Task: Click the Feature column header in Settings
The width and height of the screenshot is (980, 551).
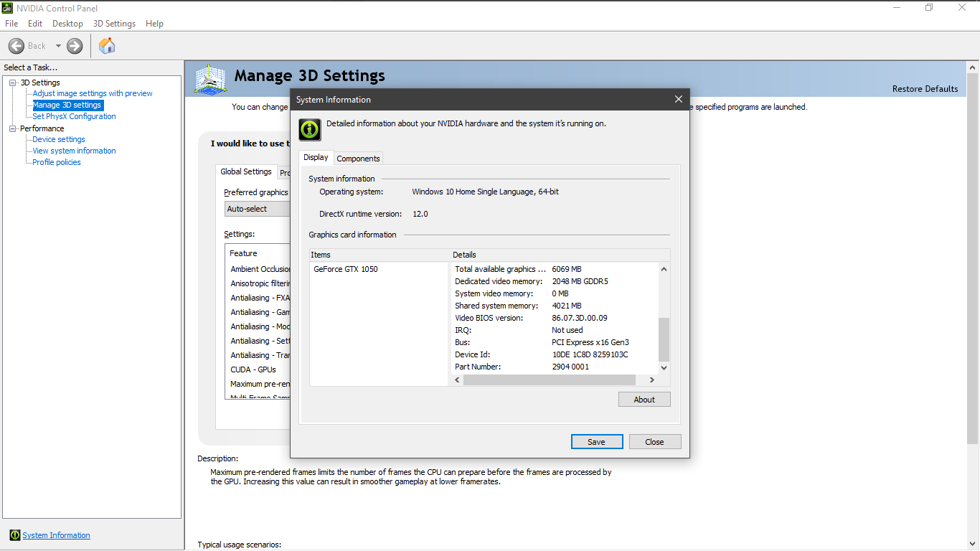Action: point(258,253)
